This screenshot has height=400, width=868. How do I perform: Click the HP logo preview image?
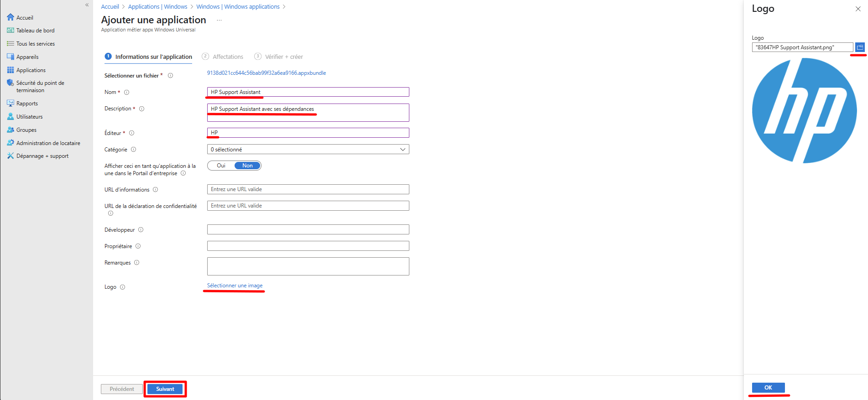click(x=805, y=110)
